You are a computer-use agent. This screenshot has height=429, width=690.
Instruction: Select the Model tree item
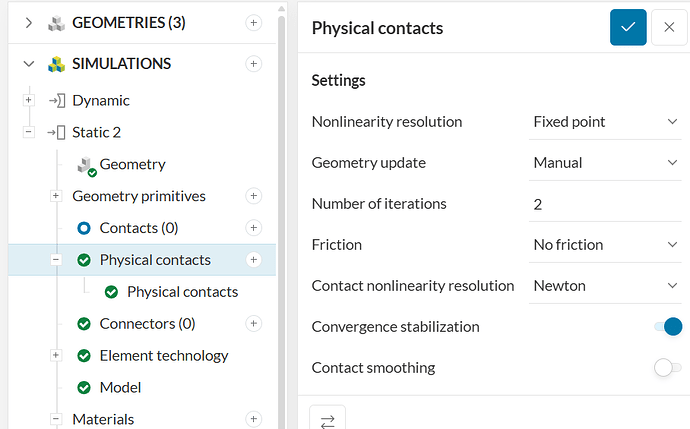(120, 387)
